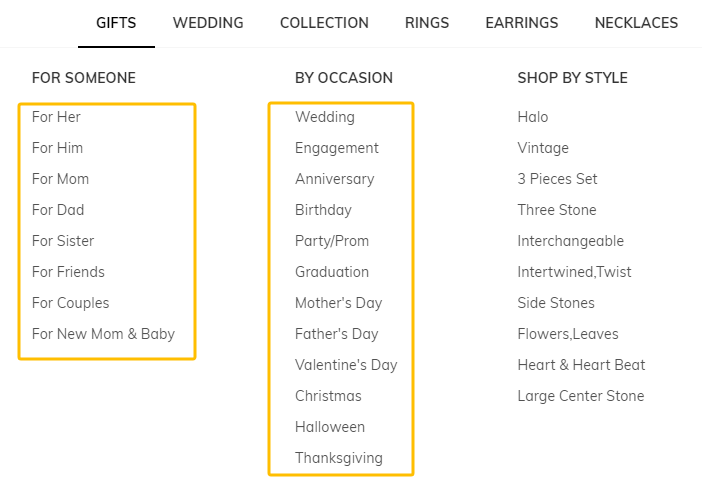Select Valentine's Day gifts

(346, 365)
